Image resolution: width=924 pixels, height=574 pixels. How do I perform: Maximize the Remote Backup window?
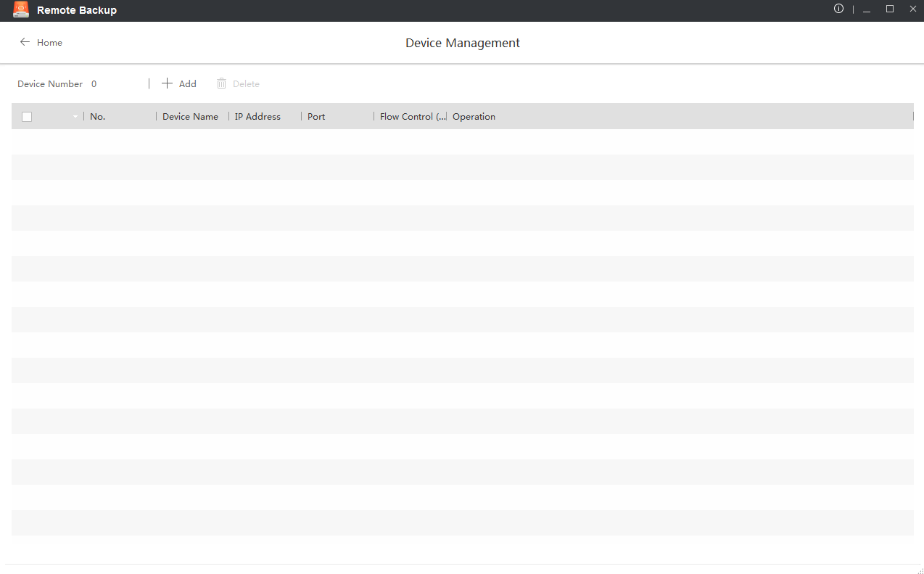pyautogui.click(x=890, y=9)
